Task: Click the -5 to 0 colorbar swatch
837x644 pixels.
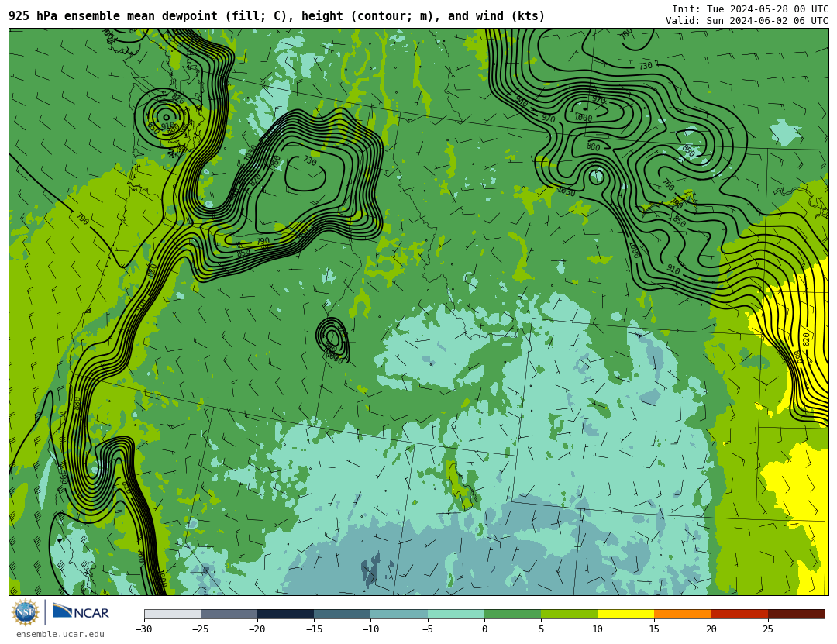Action: pyautogui.click(x=456, y=614)
